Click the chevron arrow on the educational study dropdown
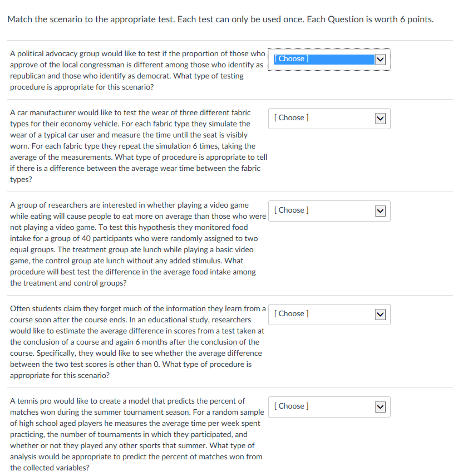Screen dimensions: 453x476 380,314
